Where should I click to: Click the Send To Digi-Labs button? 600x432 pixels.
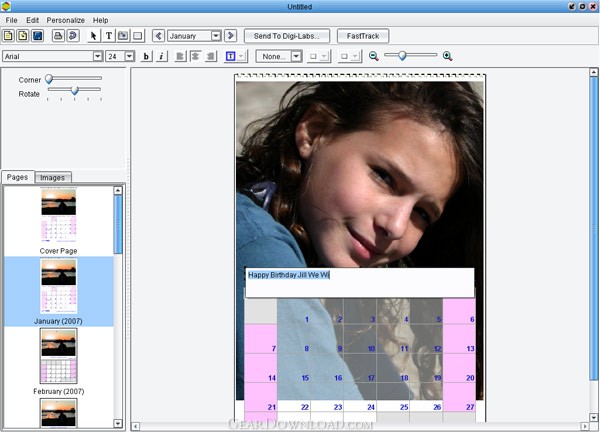[x=287, y=36]
